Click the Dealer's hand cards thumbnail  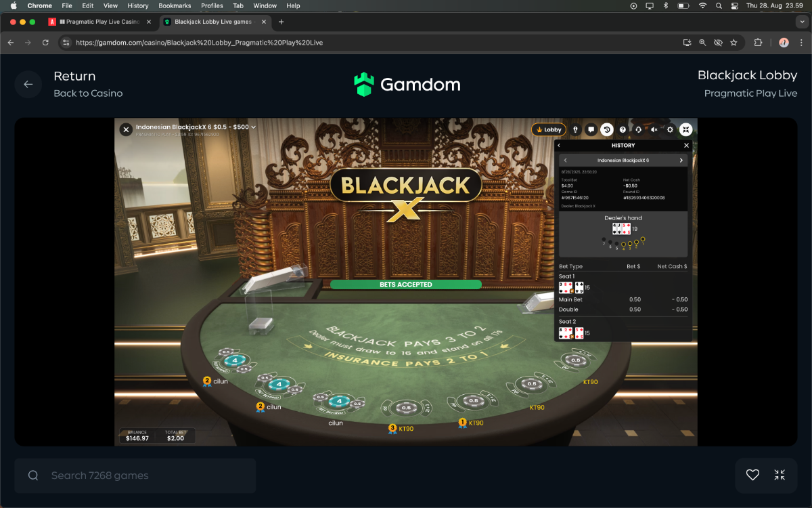(621, 228)
